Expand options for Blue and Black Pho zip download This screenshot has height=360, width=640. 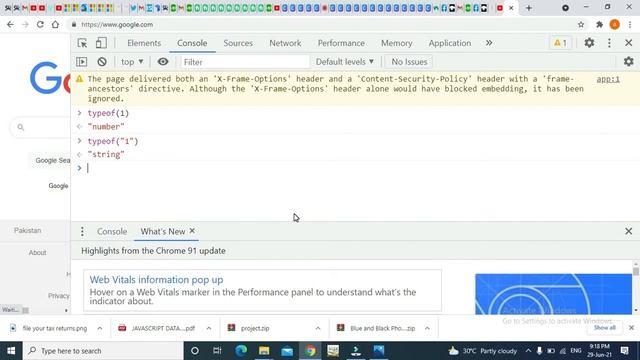[427, 328]
